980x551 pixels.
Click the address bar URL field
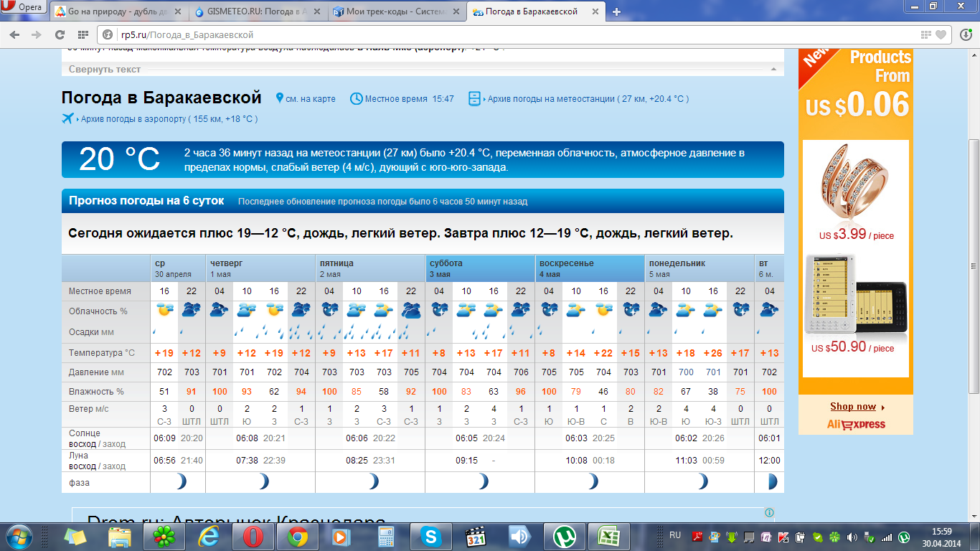pos(502,34)
